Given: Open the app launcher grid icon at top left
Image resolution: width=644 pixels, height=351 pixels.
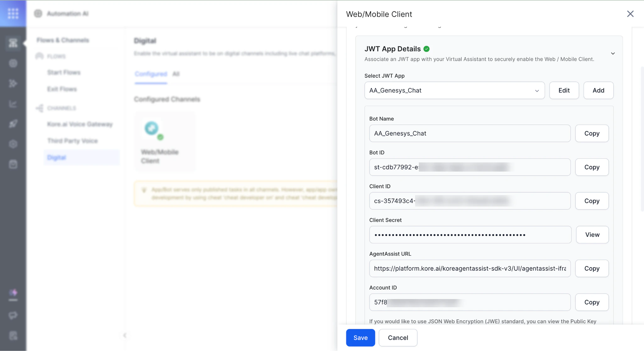Looking at the screenshot, I should (13, 13).
